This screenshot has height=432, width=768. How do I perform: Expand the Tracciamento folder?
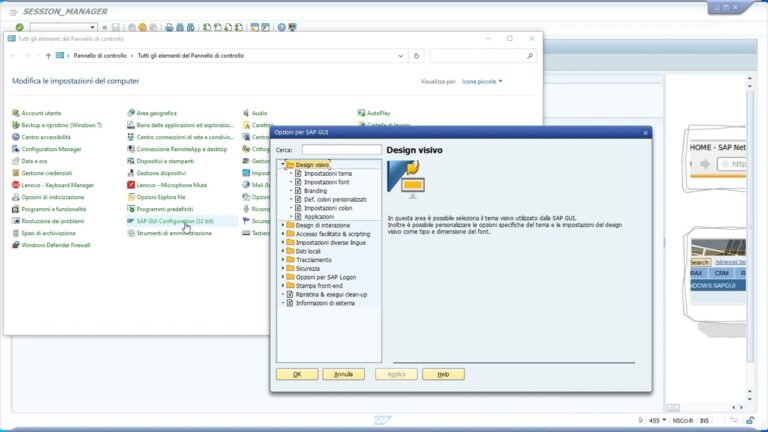283,260
